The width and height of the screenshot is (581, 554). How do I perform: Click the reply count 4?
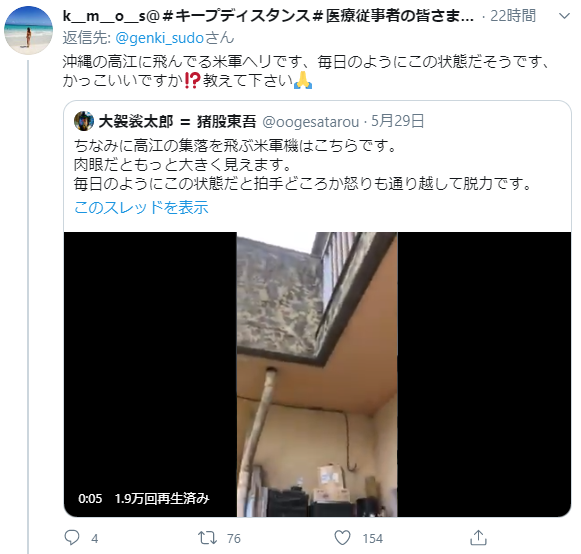tap(95, 538)
